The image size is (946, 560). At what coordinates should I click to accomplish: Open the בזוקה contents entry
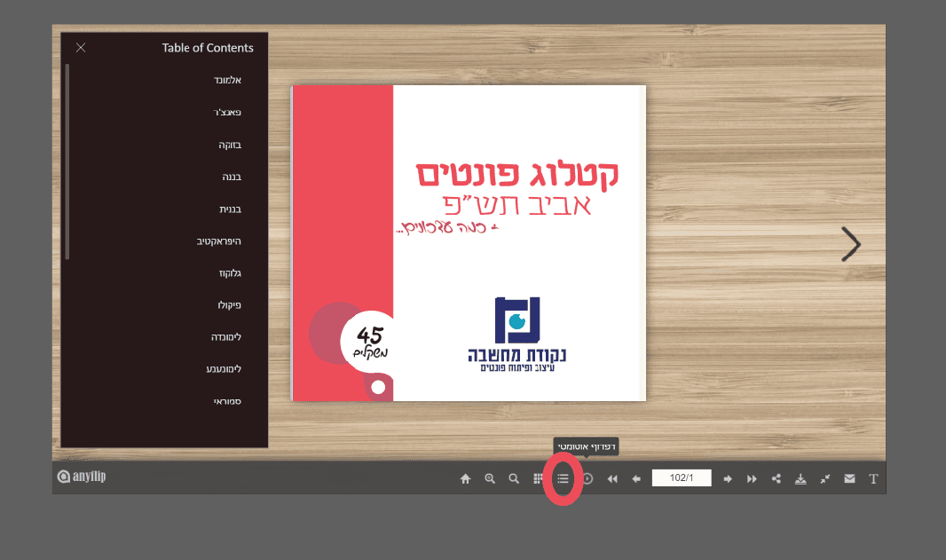[x=230, y=145]
